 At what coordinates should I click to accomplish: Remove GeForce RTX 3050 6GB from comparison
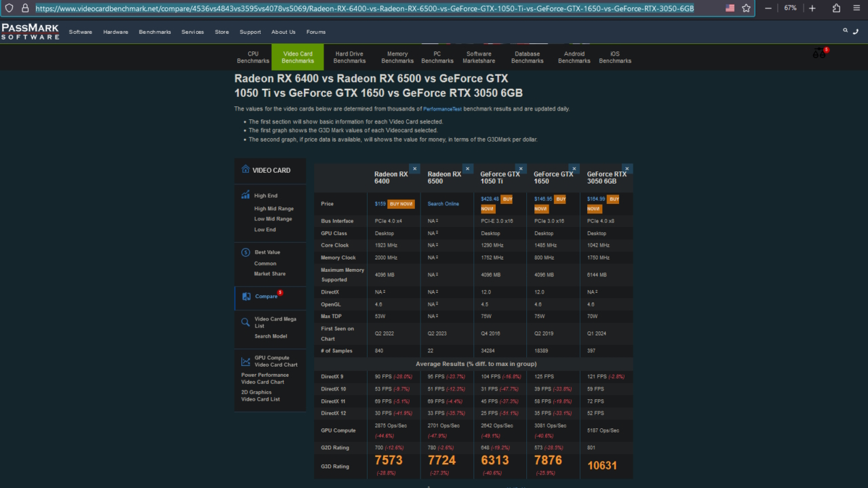coord(627,168)
